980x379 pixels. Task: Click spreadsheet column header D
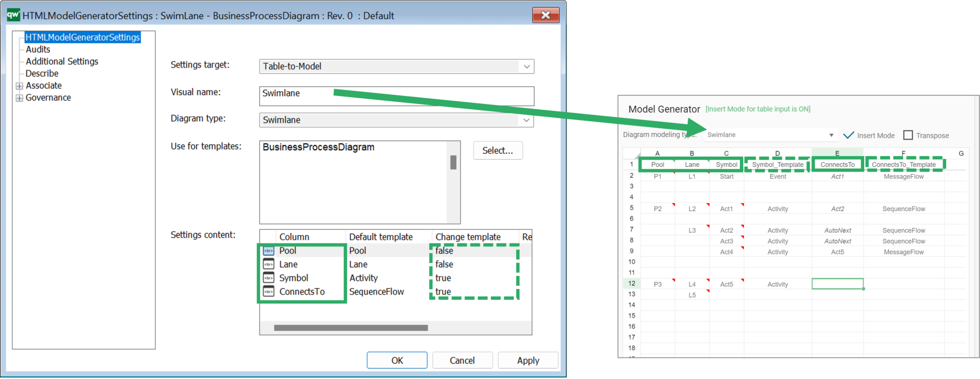click(x=778, y=153)
